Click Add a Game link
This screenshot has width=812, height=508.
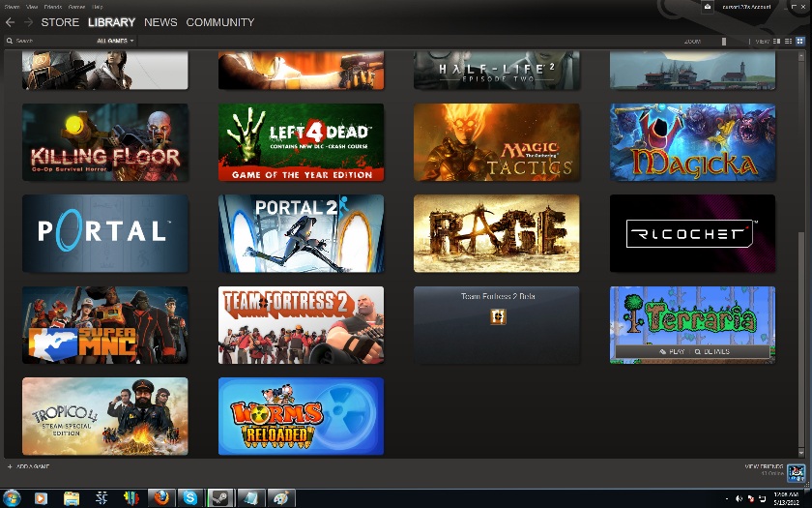tap(33, 466)
